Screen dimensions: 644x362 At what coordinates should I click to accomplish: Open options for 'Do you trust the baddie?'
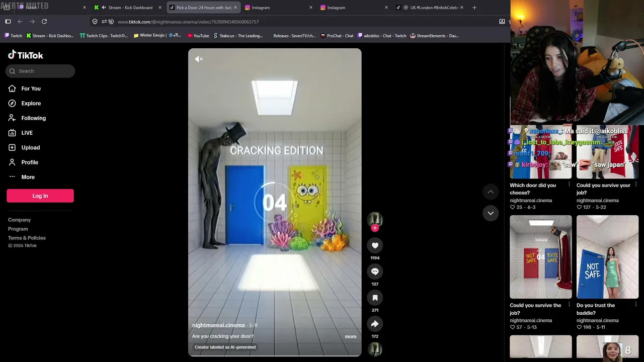tap(635, 305)
